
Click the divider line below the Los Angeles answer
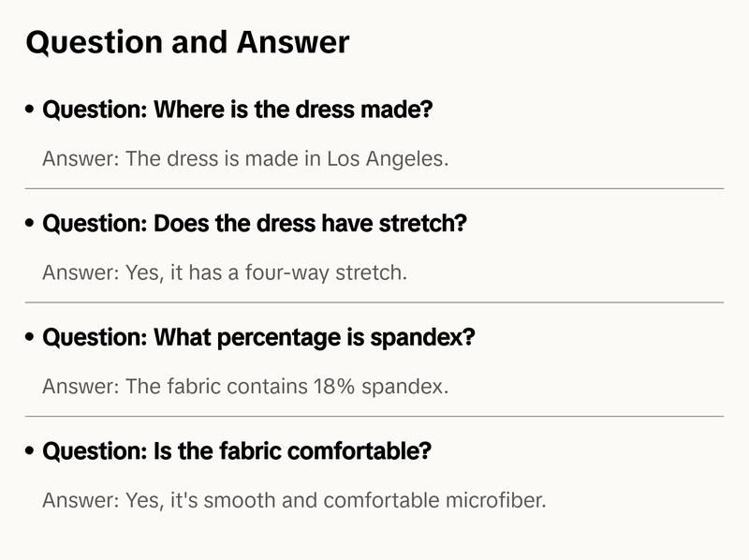pyautogui.click(x=374, y=188)
